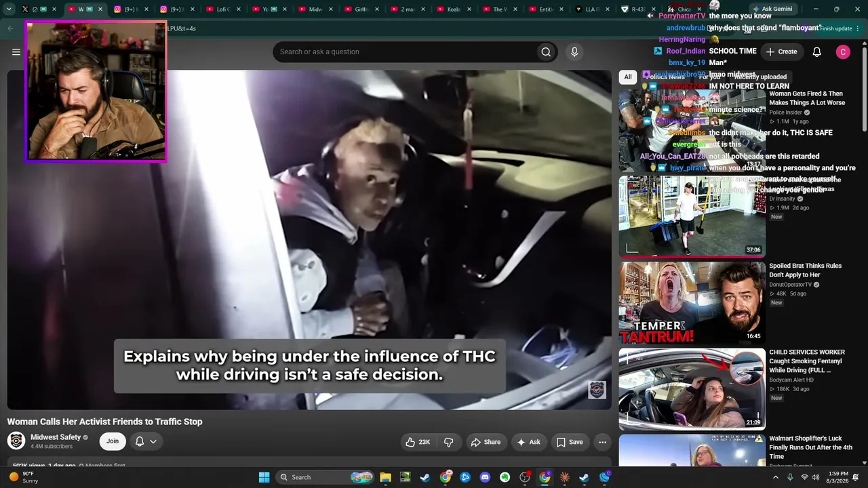
Task: Open Nvidia app on taskbar
Action: click(x=405, y=477)
